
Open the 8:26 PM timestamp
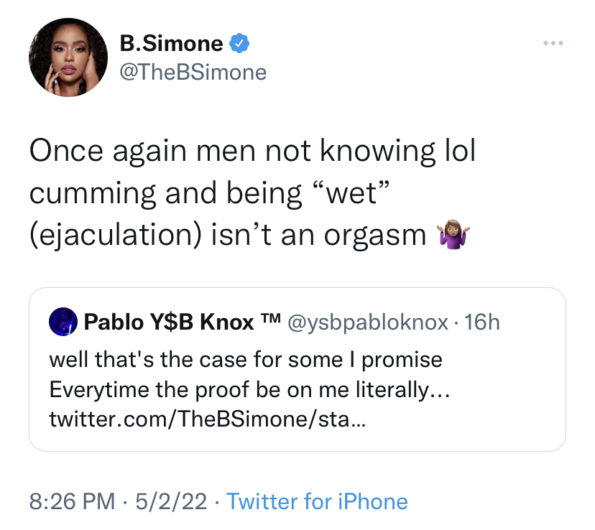click(x=72, y=501)
